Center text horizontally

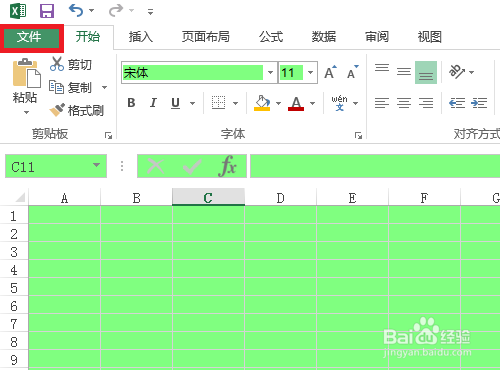click(404, 103)
